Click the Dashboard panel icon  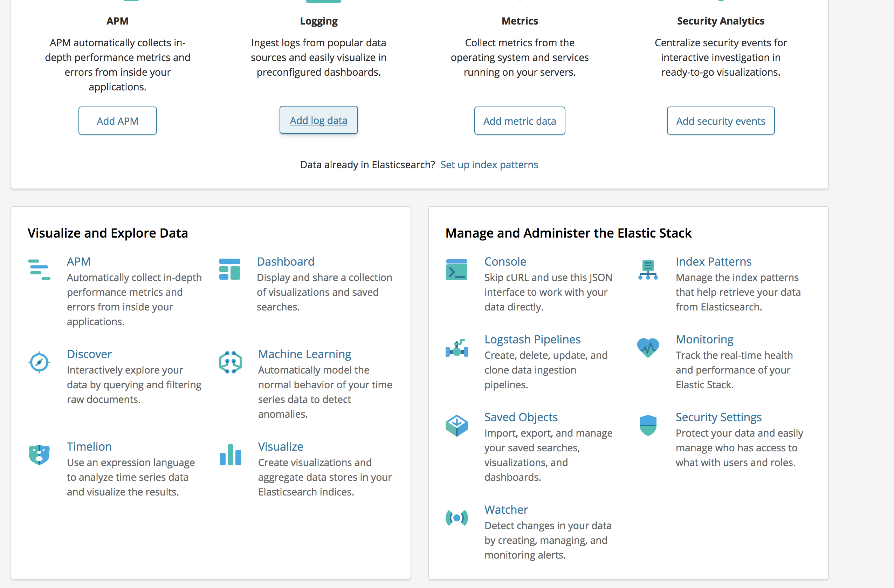tap(229, 269)
